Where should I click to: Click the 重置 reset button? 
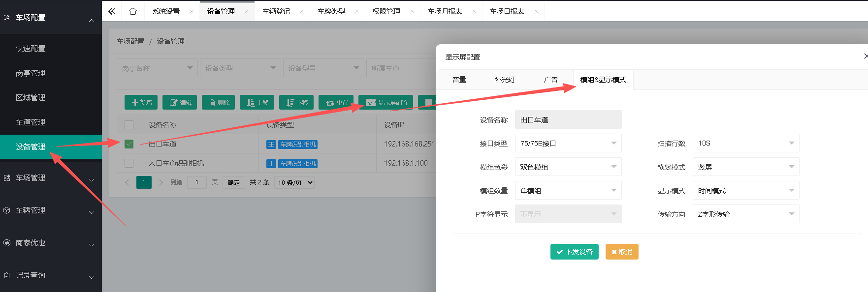(x=336, y=102)
